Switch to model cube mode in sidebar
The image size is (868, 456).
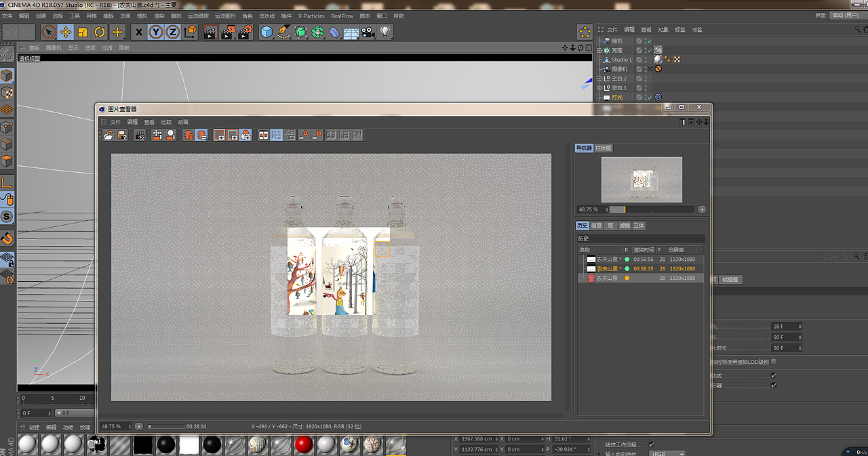7,75
